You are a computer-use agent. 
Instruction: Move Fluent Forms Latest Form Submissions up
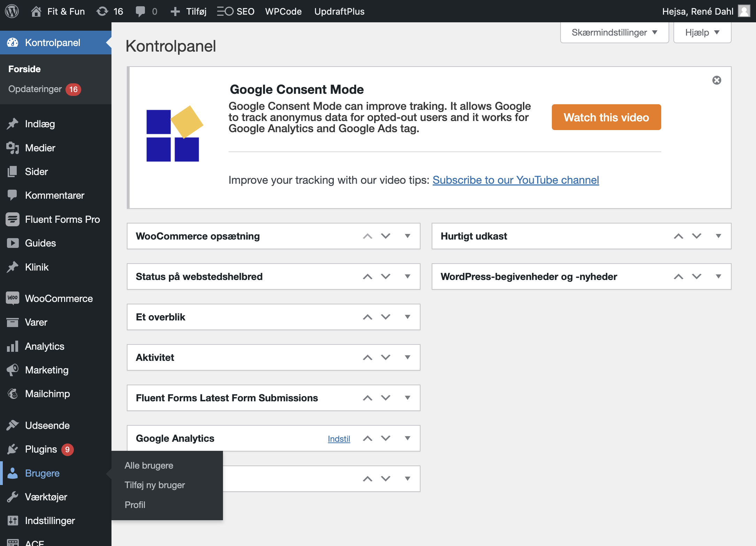[368, 398]
